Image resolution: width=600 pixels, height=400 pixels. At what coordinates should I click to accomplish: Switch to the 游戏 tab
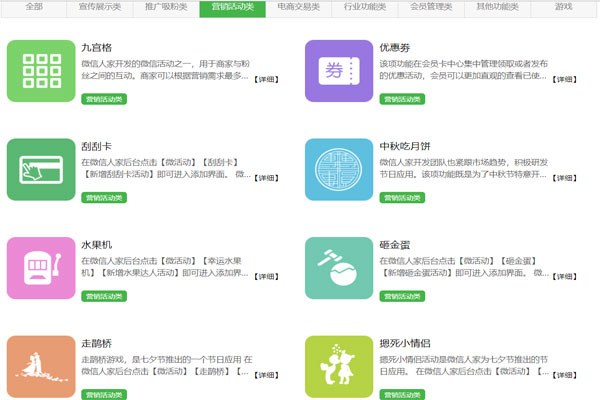pyautogui.click(x=564, y=8)
